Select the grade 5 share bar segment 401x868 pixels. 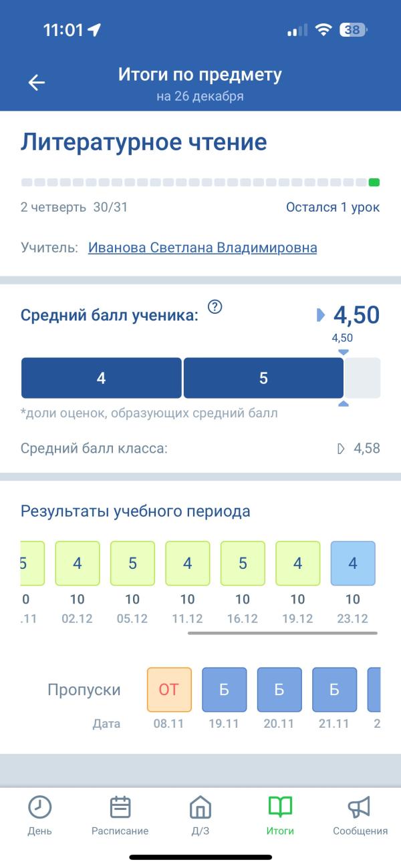pos(263,378)
